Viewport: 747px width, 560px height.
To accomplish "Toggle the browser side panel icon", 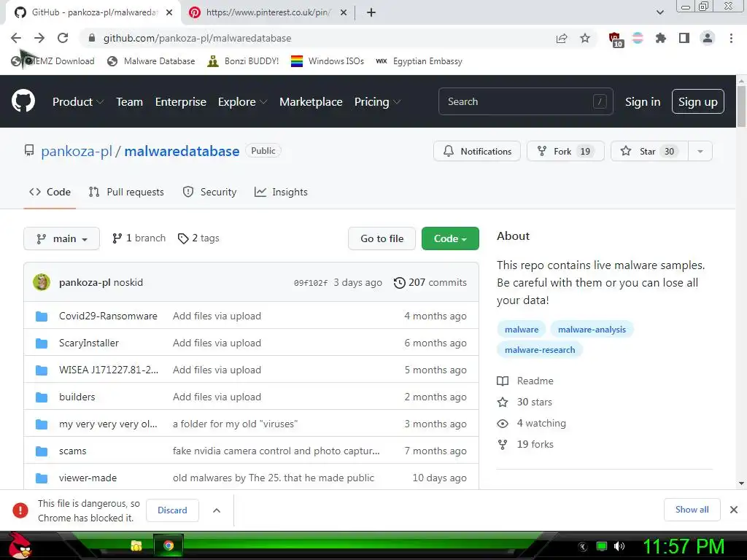I will click(684, 38).
